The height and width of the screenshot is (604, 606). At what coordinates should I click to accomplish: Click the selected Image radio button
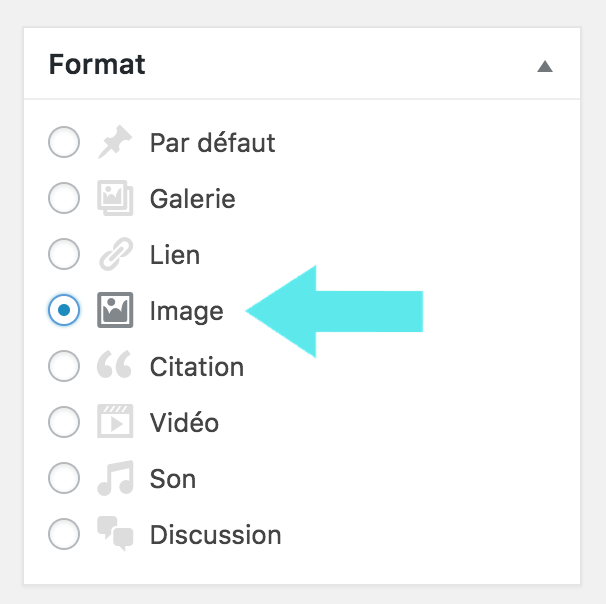[x=64, y=311]
